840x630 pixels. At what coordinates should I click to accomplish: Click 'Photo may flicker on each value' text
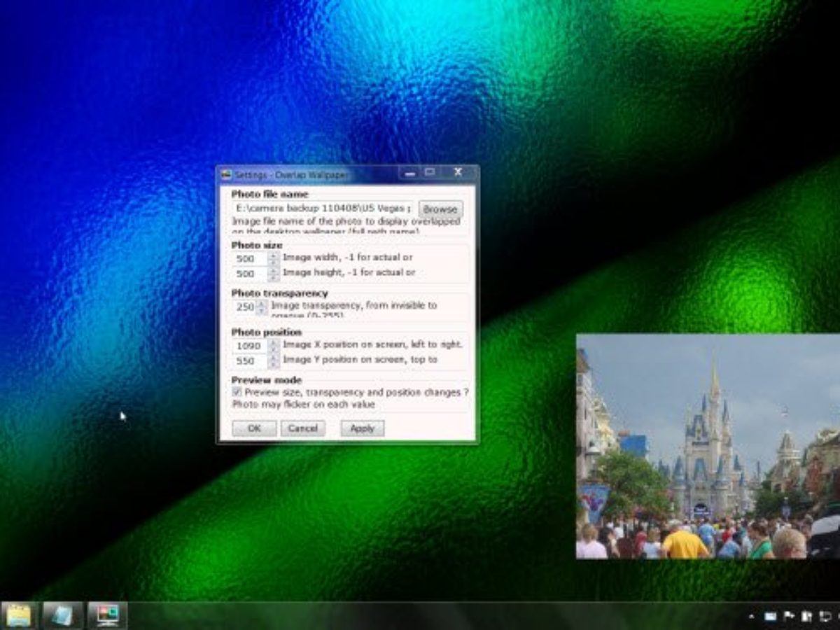pyautogui.click(x=304, y=405)
